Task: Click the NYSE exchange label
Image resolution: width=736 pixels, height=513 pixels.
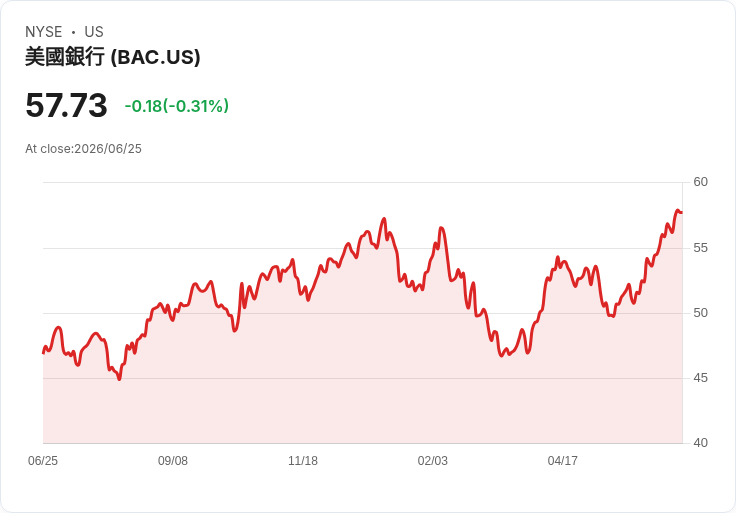Action: point(44,32)
